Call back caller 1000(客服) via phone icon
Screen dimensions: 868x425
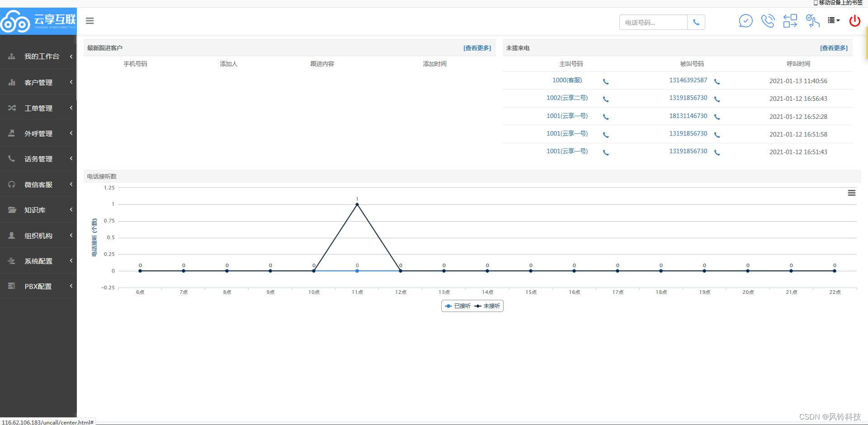tap(606, 82)
